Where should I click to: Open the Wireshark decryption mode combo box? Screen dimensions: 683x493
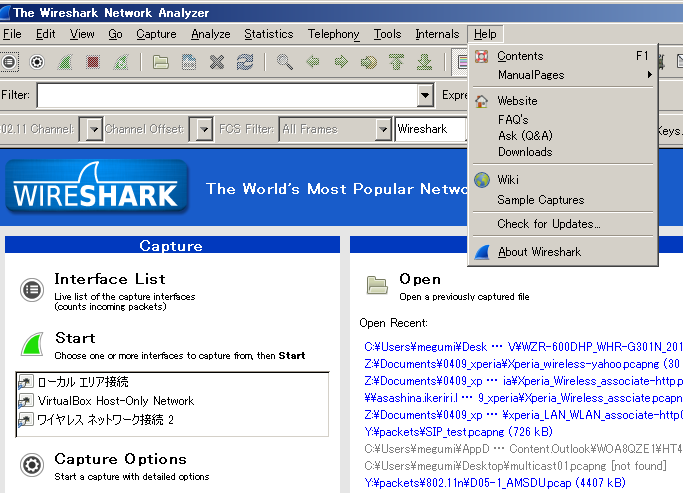coord(430,129)
